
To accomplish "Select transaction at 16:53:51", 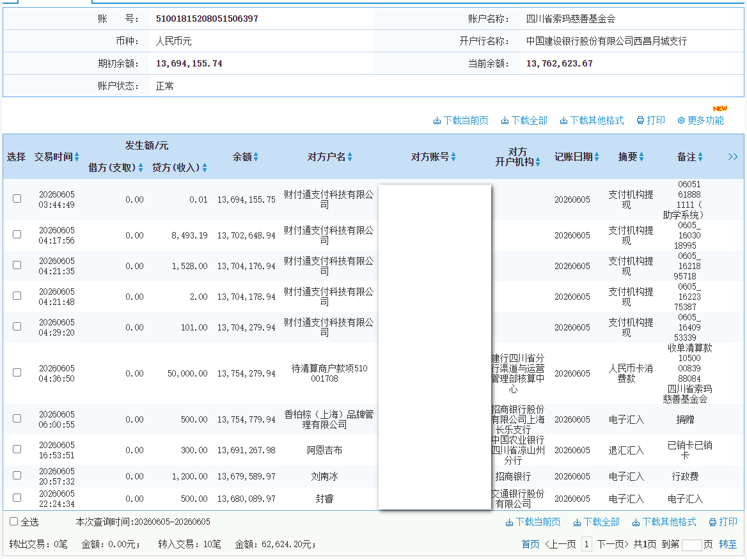I will coord(17,449).
